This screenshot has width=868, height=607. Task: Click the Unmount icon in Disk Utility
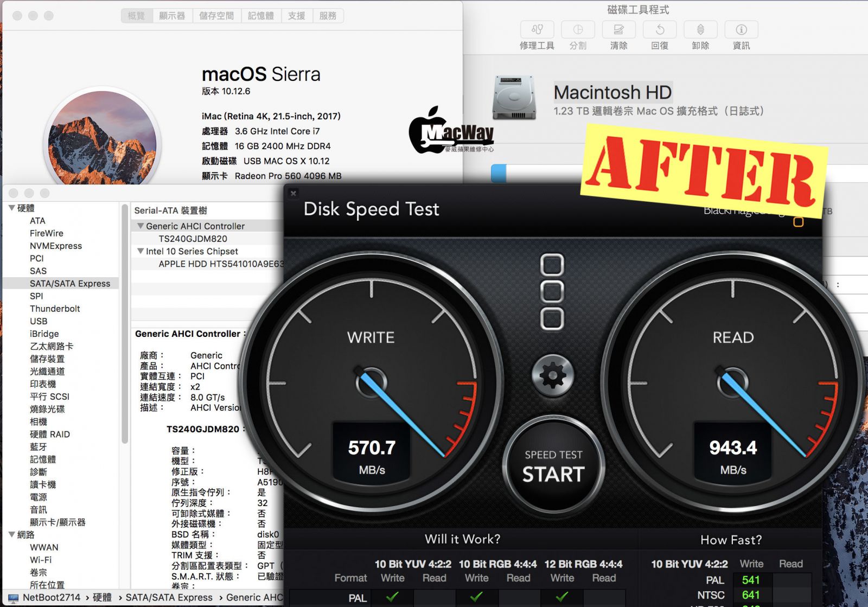click(x=700, y=30)
